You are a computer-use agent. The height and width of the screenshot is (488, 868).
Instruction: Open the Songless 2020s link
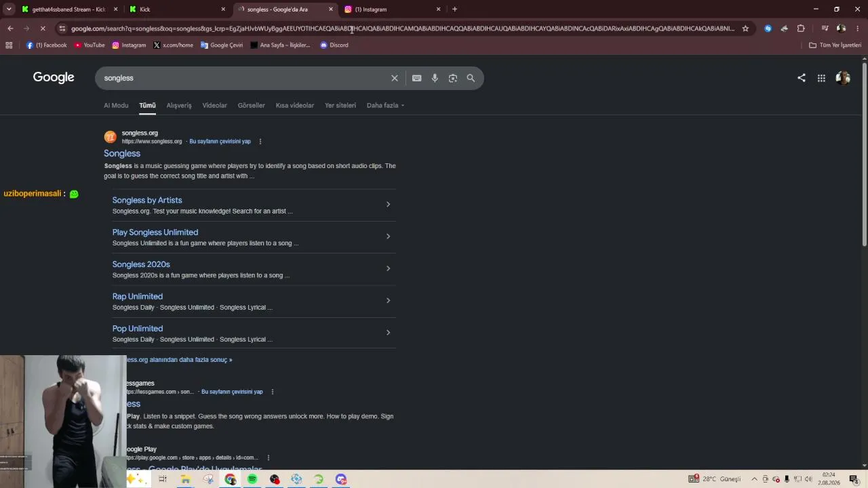141,264
